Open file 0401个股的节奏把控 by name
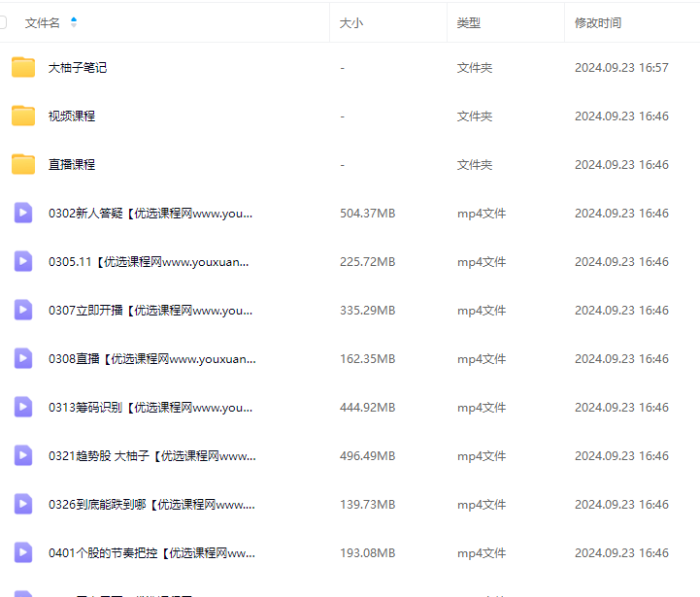This screenshot has height=597, width=700. pyautogui.click(x=151, y=552)
